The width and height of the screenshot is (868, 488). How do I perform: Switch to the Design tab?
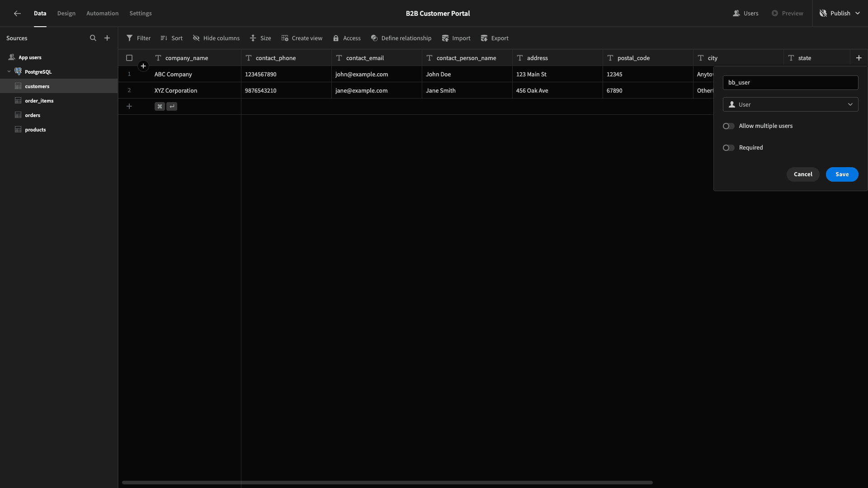coord(66,14)
